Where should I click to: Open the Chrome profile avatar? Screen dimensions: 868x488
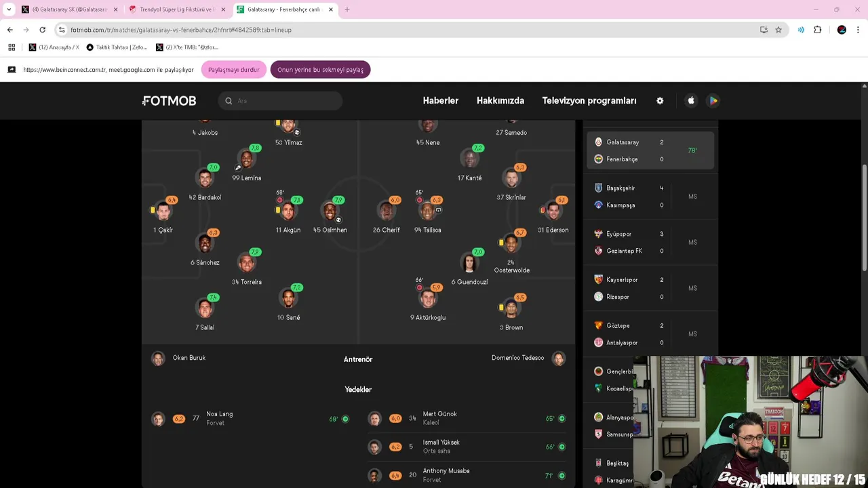(842, 30)
